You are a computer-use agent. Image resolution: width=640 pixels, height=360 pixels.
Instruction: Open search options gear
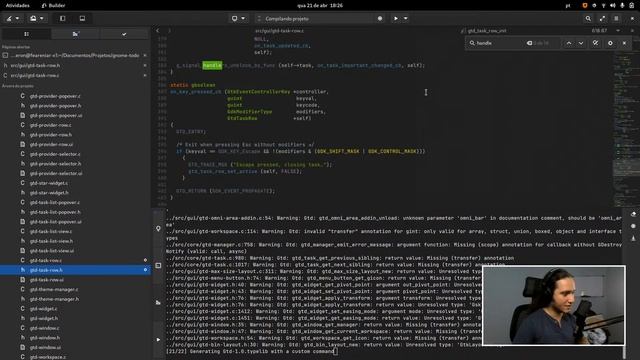click(610, 43)
